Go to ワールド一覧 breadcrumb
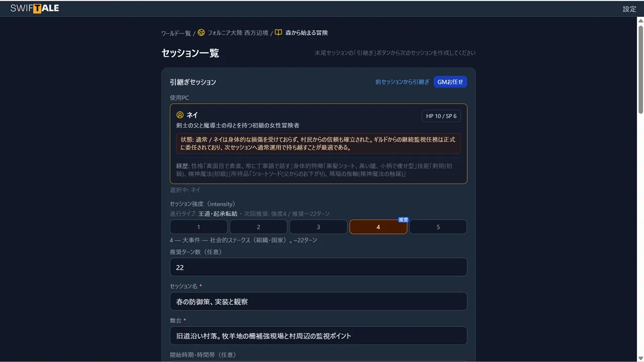Viewport: 644px width, 362px height. 176,33
